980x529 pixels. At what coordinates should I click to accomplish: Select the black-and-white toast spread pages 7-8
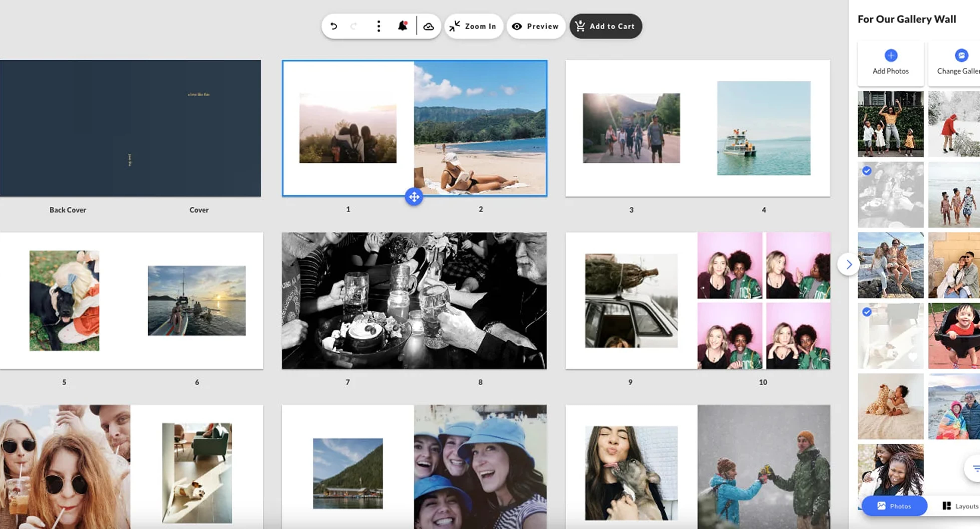point(414,301)
